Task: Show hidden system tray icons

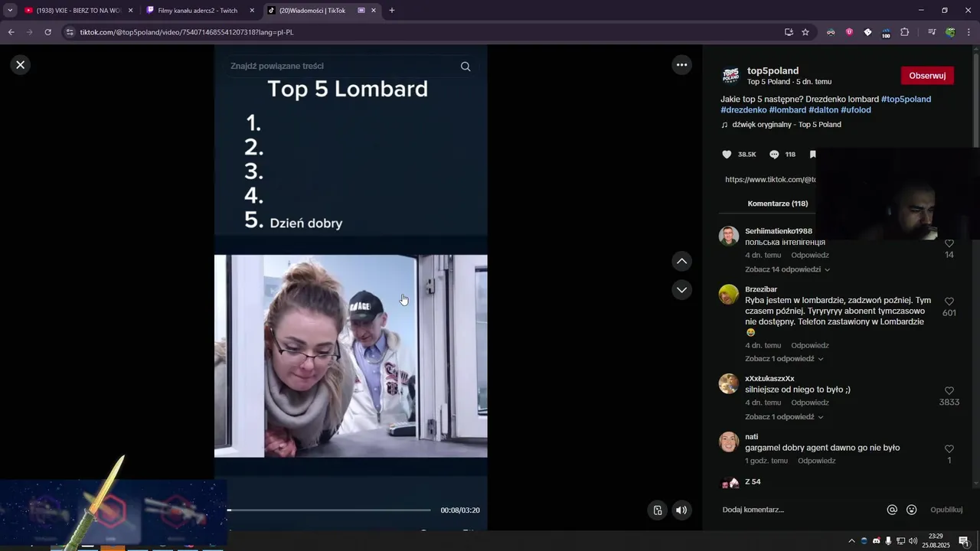Action: click(x=851, y=541)
